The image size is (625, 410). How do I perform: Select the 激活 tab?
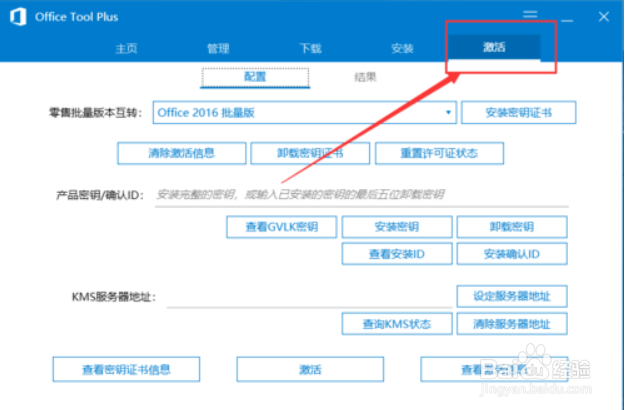(x=494, y=47)
